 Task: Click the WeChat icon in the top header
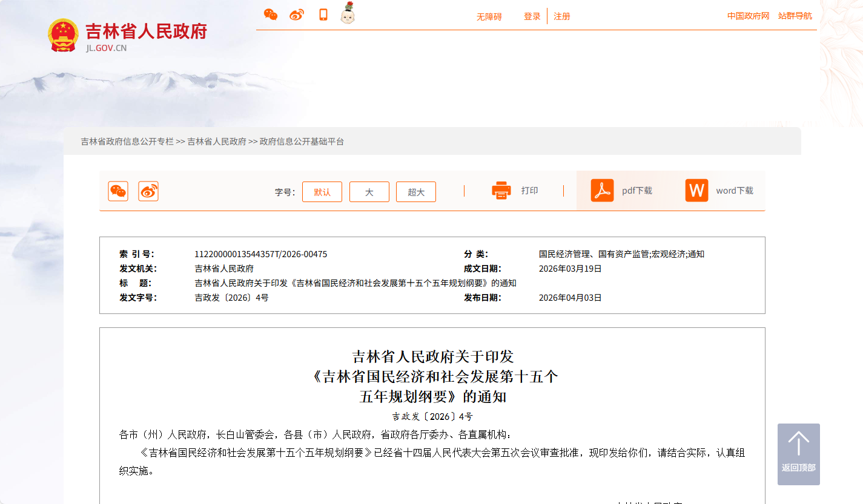click(x=271, y=15)
